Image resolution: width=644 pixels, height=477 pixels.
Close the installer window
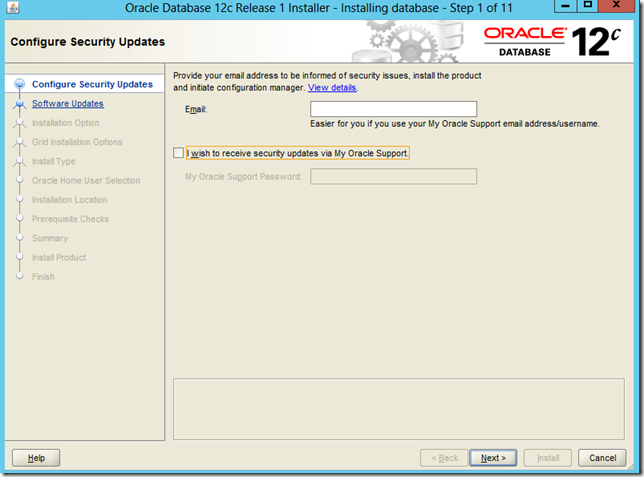[x=616, y=5]
